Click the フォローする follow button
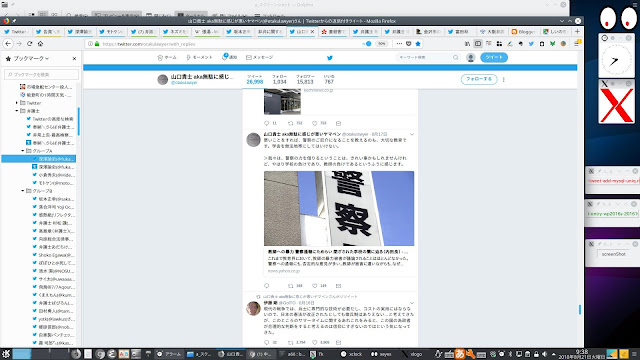640x360 pixels. click(x=479, y=79)
